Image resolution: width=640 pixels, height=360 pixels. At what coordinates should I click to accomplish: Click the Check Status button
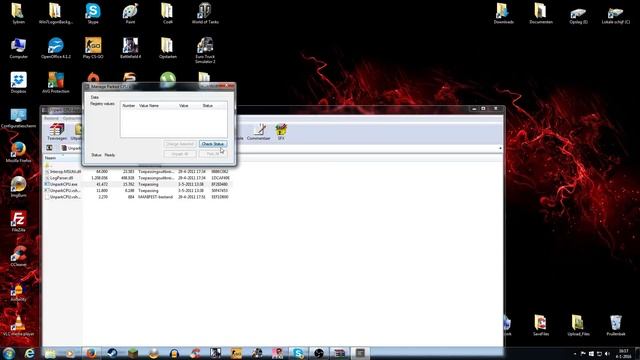point(213,144)
